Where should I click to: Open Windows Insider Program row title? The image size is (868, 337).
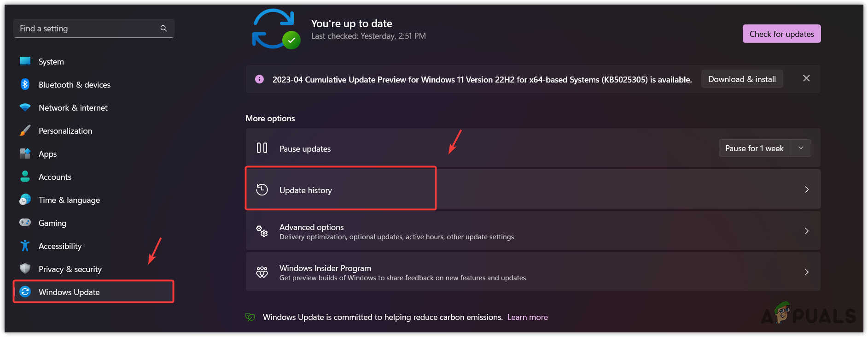tap(325, 268)
